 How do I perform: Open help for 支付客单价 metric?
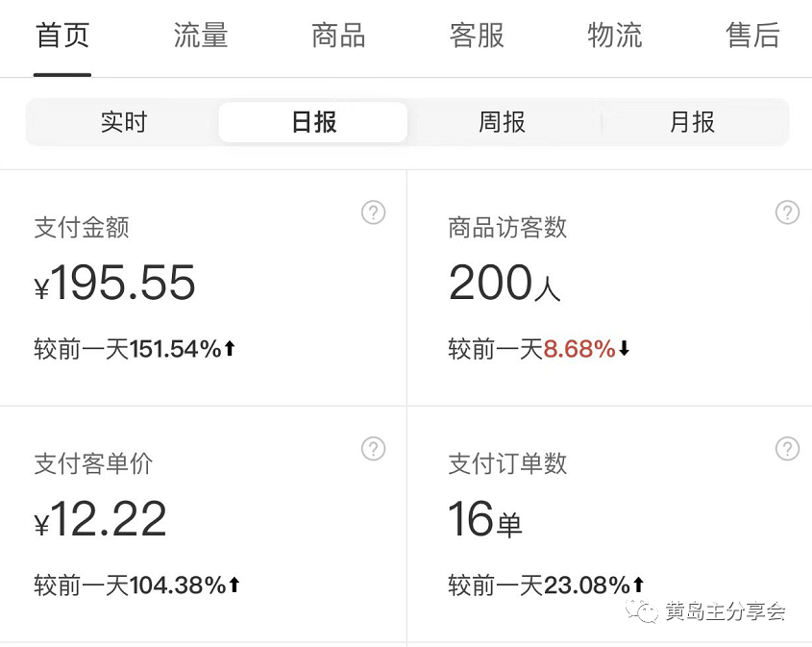(373, 448)
